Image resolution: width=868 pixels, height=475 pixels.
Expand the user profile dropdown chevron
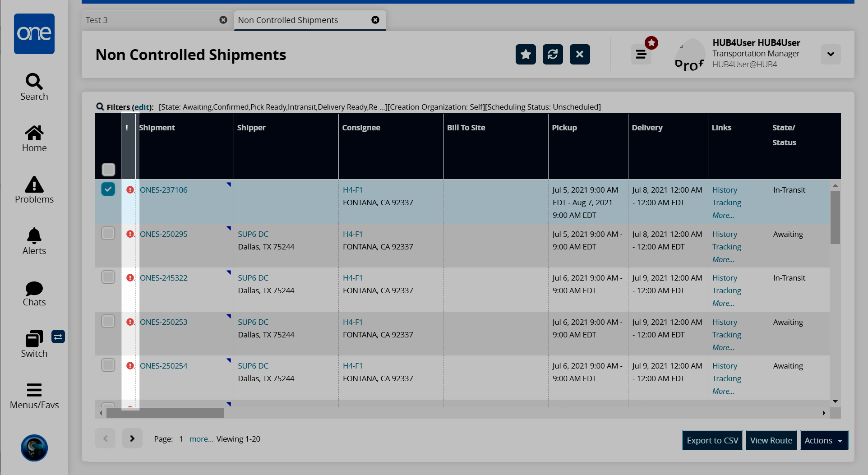830,55
